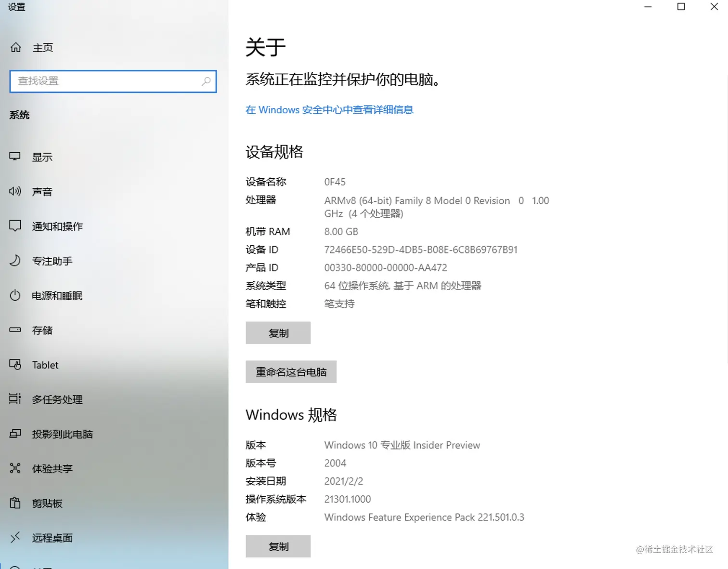Image resolution: width=728 pixels, height=569 pixels.
Task: Click the 设备规格 section heading
Action: point(274,152)
